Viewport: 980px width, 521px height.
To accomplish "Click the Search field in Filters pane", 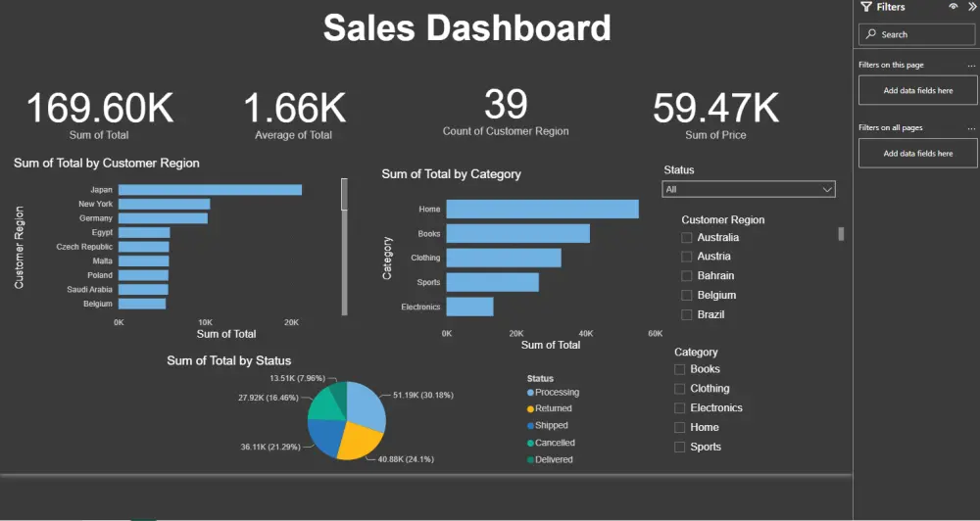I will click(917, 34).
